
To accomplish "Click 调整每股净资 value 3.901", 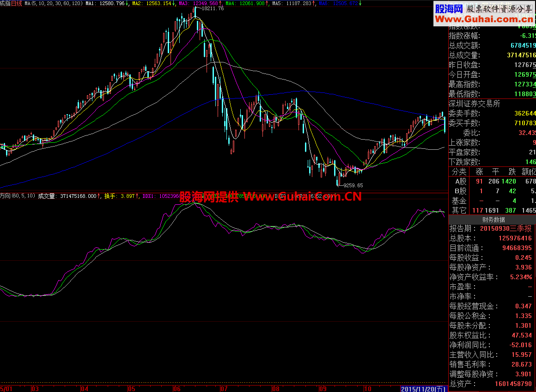I will click(524, 374).
